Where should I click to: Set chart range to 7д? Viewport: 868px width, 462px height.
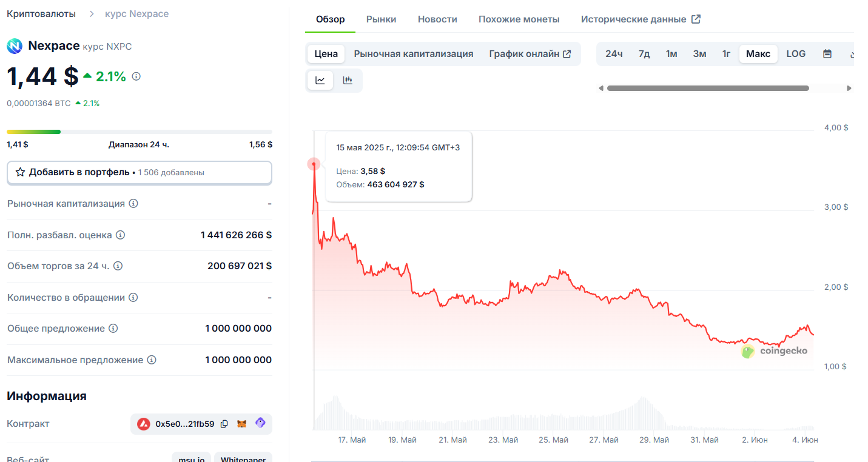(644, 54)
